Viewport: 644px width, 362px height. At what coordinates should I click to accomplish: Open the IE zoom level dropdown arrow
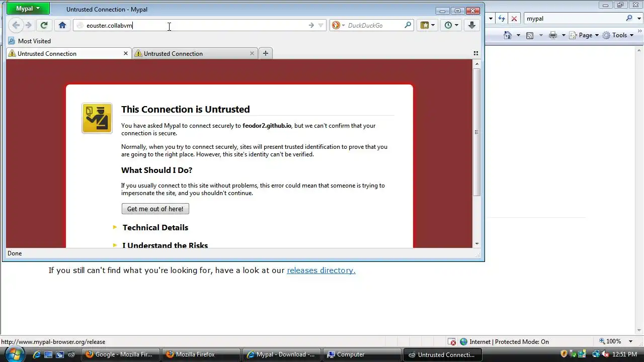pos(632,341)
